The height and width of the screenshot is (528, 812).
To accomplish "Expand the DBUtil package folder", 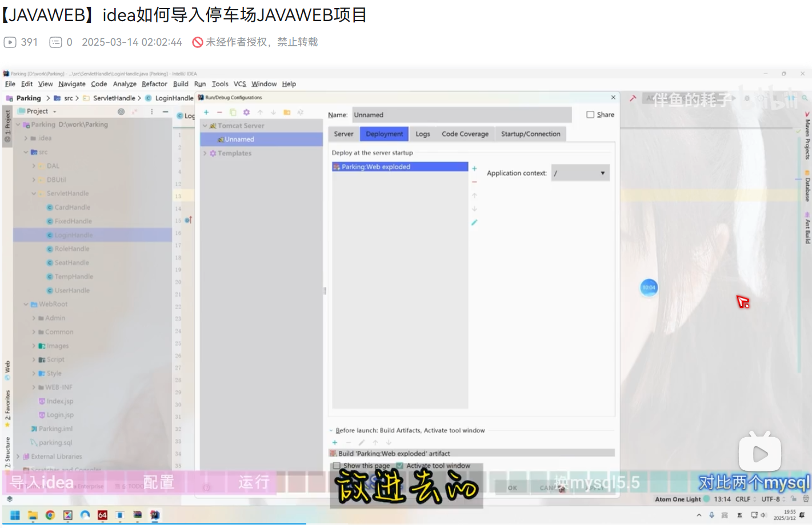I will pyautogui.click(x=34, y=179).
